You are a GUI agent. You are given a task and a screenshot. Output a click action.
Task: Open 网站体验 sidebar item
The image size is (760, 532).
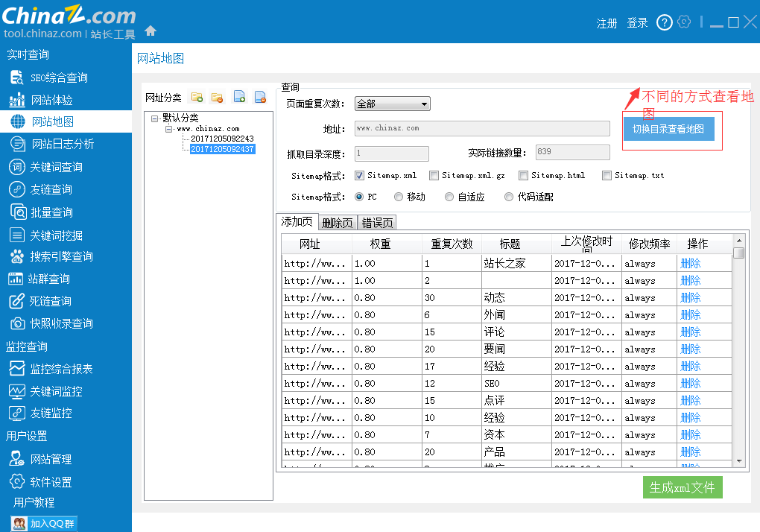click(x=41, y=100)
